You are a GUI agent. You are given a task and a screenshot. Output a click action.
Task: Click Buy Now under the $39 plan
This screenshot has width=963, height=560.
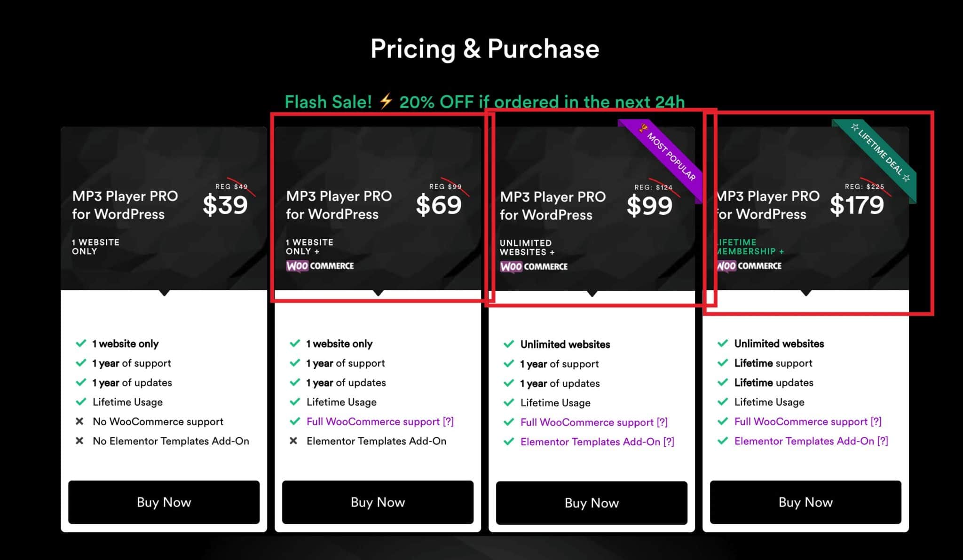(x=164, y=502)
